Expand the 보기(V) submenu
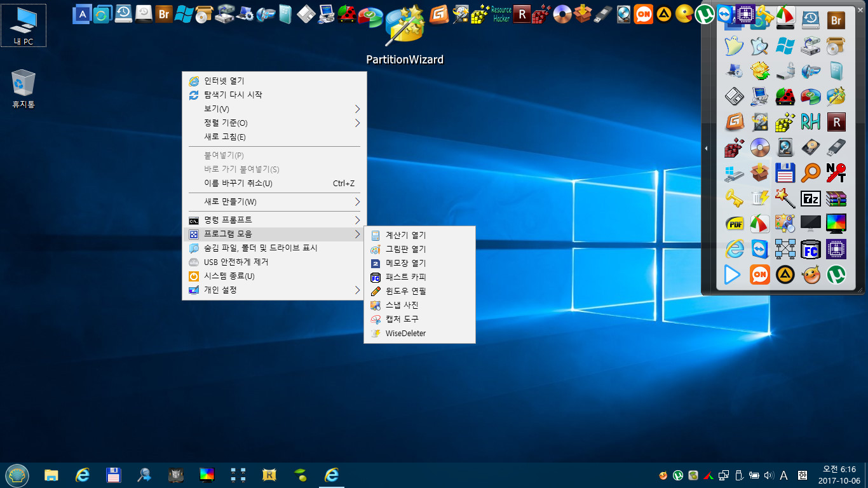This screenshot has height=488, width=868. 274,109
